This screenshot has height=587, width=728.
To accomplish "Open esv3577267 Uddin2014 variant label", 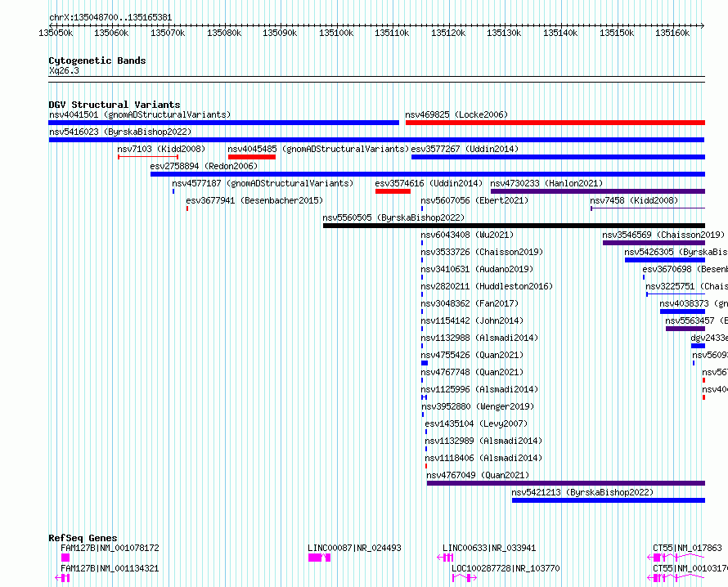I will tap(465, 149).
